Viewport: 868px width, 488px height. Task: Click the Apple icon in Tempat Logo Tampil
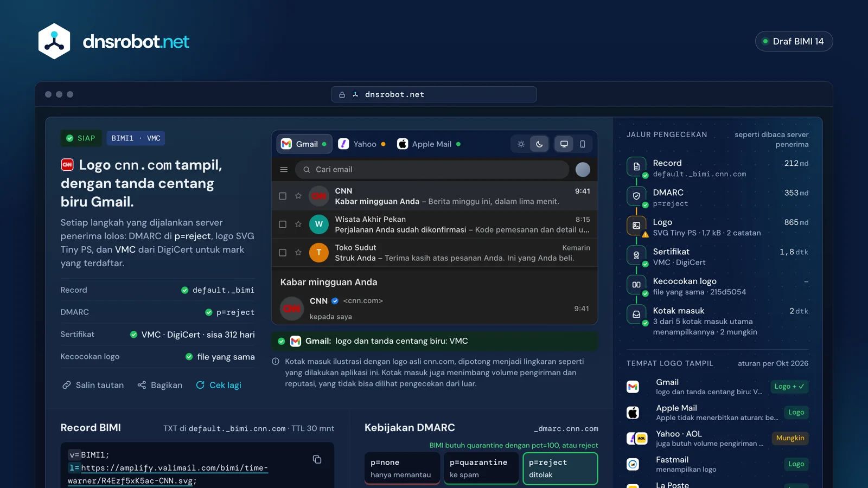(x=633, y=413)
